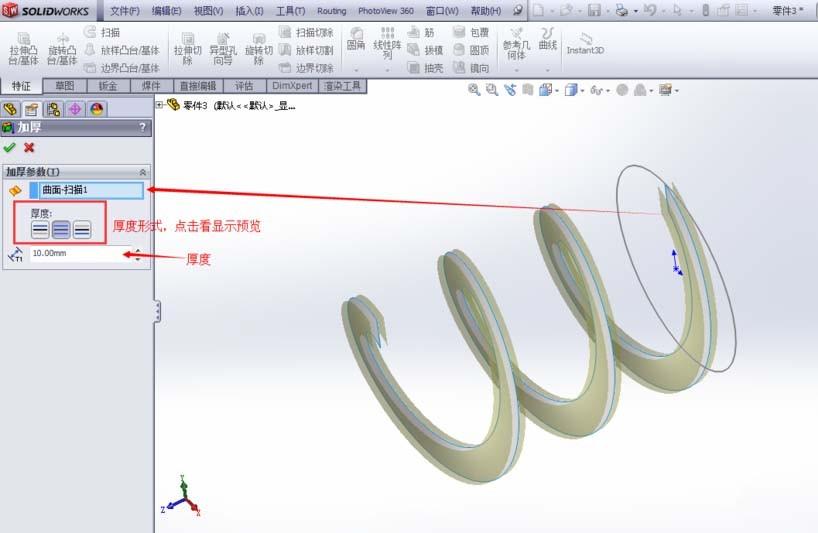Screen dimensions: 818x533
Task: Open the 文件(F) menu
Action: 125,10
